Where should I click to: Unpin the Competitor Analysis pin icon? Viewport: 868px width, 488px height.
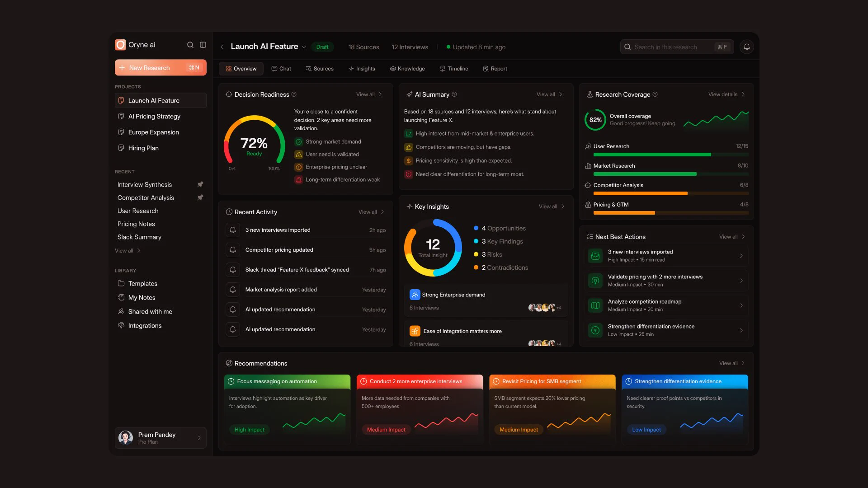(x=200, y=197)
